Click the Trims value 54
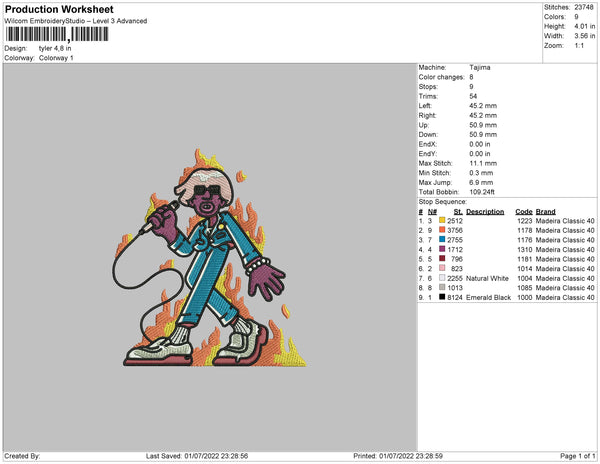 pos(473,96)
